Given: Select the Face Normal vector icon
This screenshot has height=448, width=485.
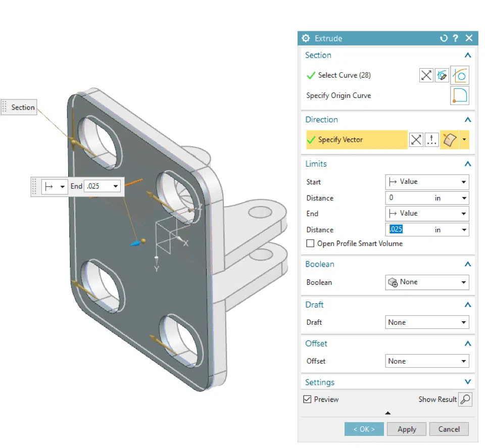Looking at the screenshot, I should point(449,140).
